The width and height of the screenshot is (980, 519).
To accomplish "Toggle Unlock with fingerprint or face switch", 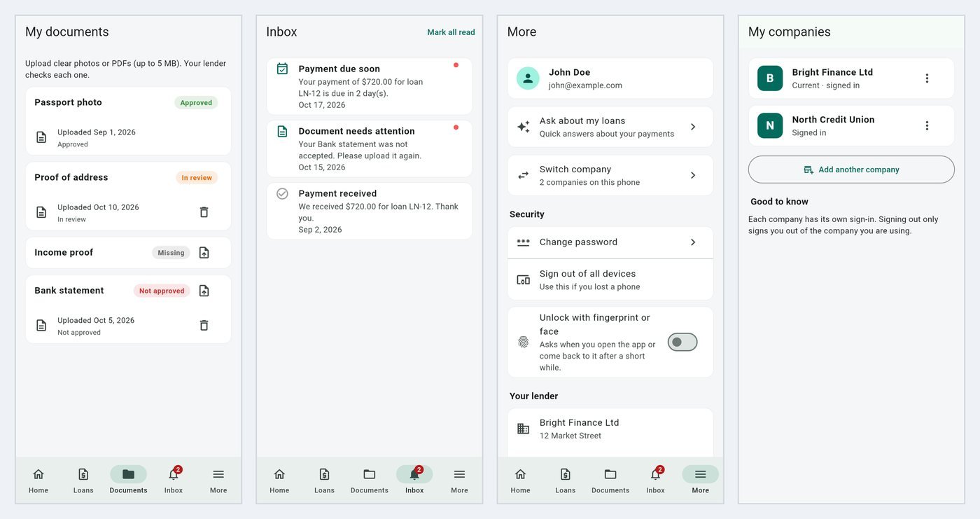I will pos(682,342).
